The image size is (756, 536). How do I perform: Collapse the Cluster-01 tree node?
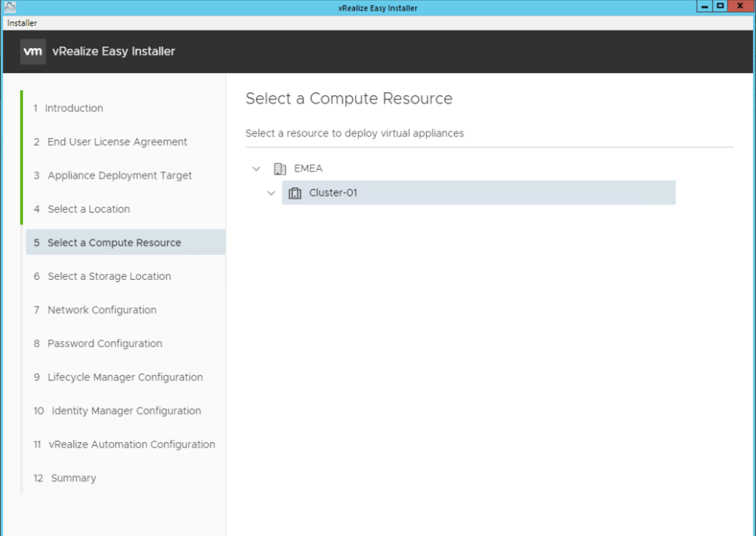tap(271, 193)
